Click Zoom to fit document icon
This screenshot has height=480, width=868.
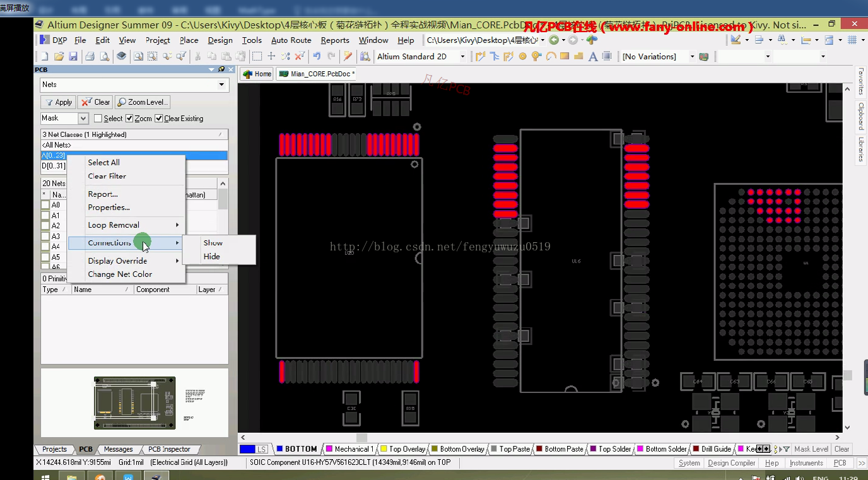138,56
